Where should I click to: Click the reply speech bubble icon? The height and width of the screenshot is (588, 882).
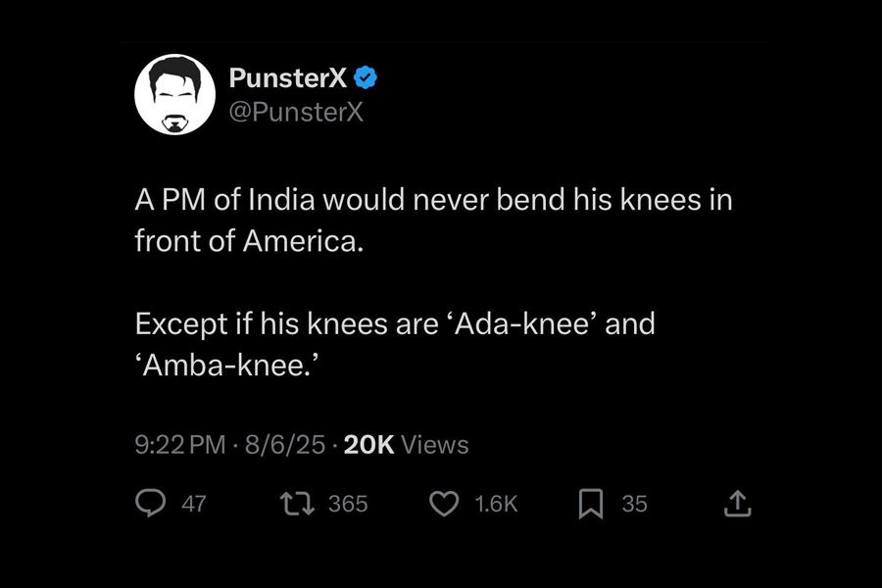[x=150, y=504]
